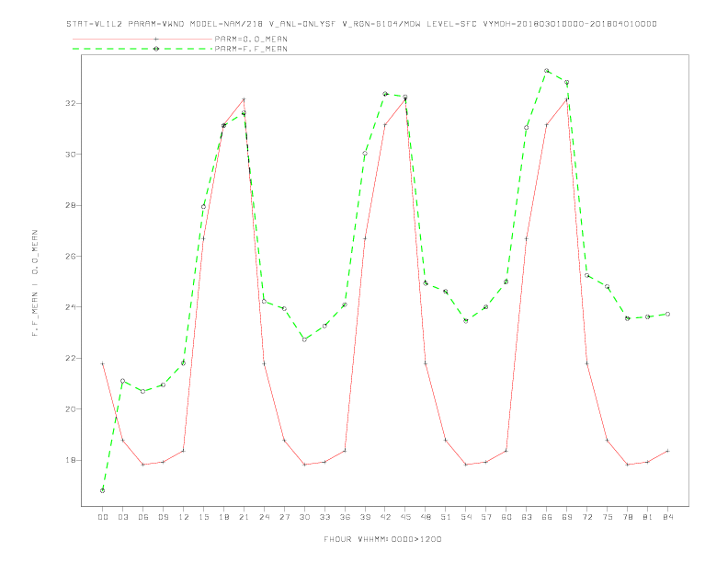Image resolution: width=728 pixels, height=563 pixels.
Task: Click y-axis tick label 18
Action: click(x=71, y=460)
